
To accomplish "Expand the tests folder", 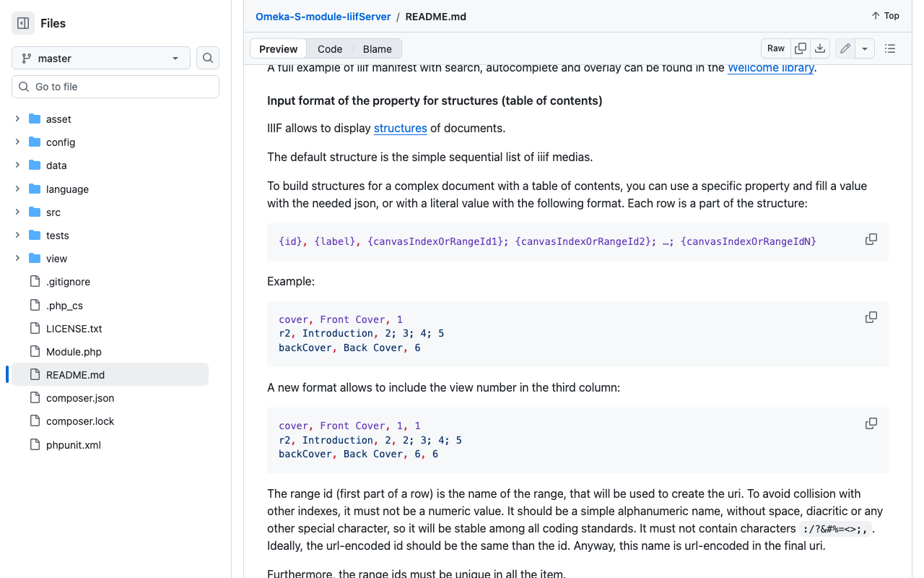I will [x=17, y=236].
